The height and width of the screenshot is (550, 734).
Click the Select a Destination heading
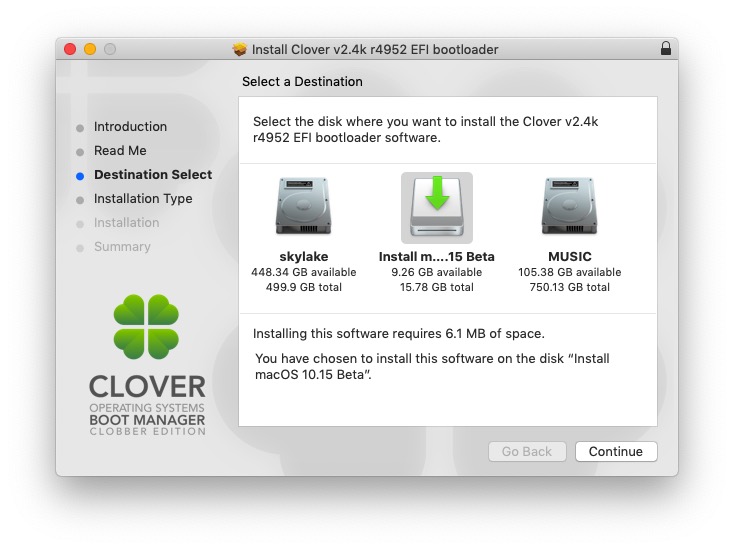[302, 82]
